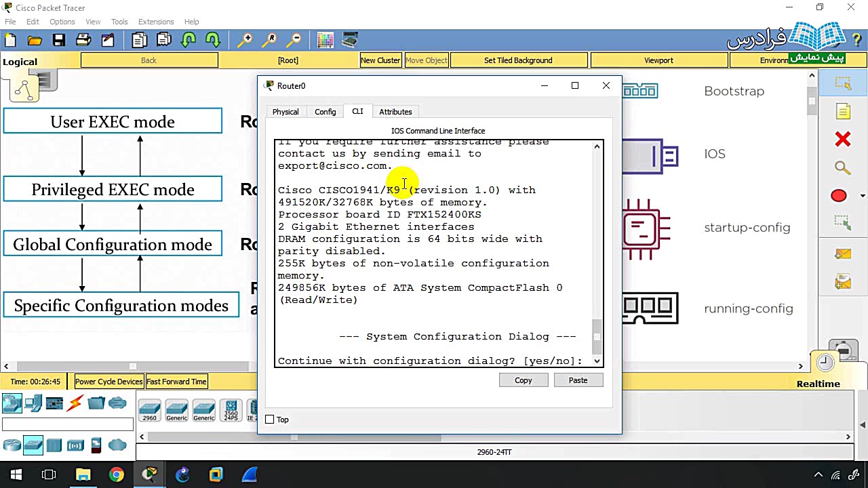Zoom out of the workspace
The width and height of the screenshot is (868, 488).
coord(294,41)
